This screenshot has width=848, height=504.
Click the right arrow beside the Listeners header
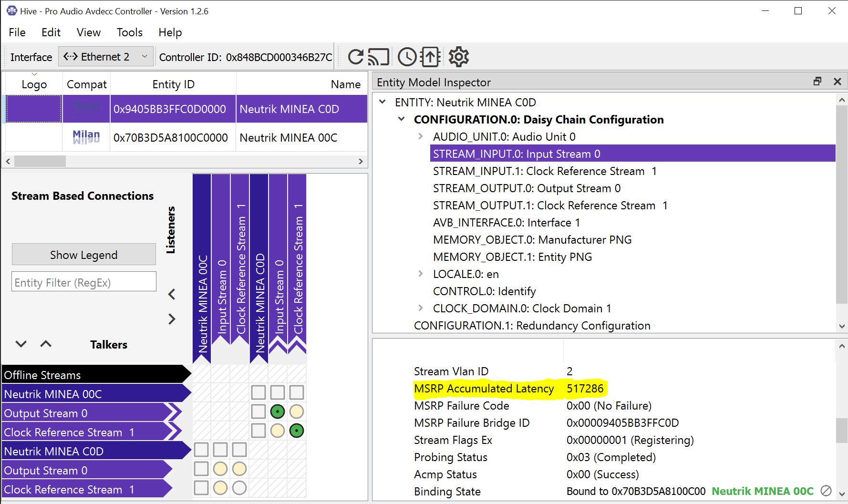(x=172, y=319)
